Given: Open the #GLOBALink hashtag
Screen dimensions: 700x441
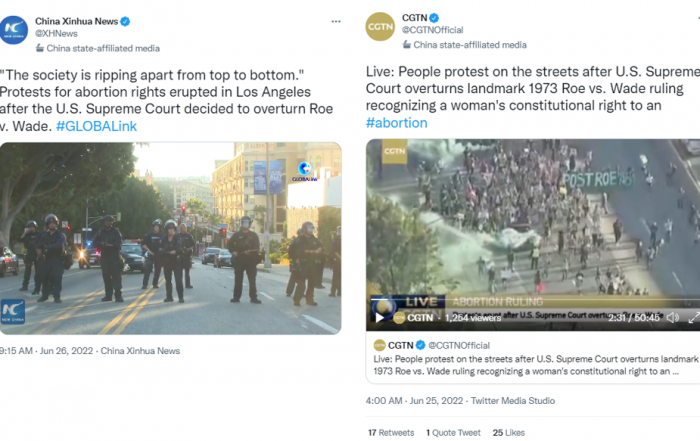Looking at the screenshot, I should point(96,126).
